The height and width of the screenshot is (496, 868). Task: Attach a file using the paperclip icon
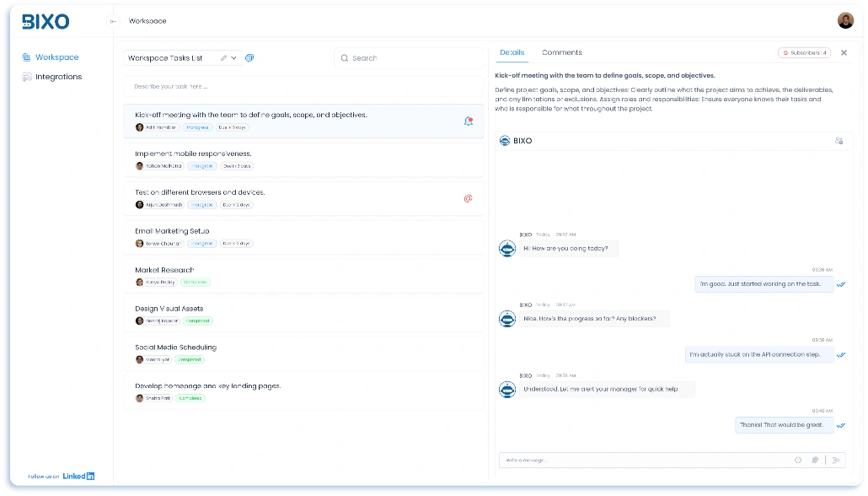pyautogui.click(x=814, y=460)
